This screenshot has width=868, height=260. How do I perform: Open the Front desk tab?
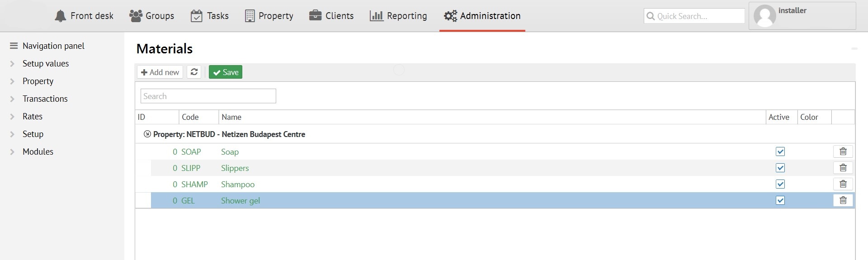tap(84, 16)
